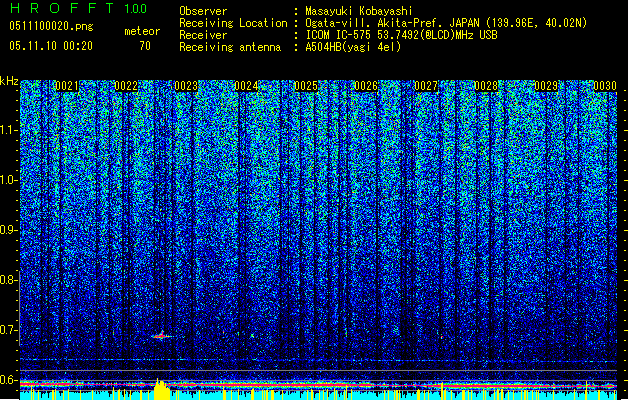Click time marker 0030

pyautogui.click(x=605, y=86)
